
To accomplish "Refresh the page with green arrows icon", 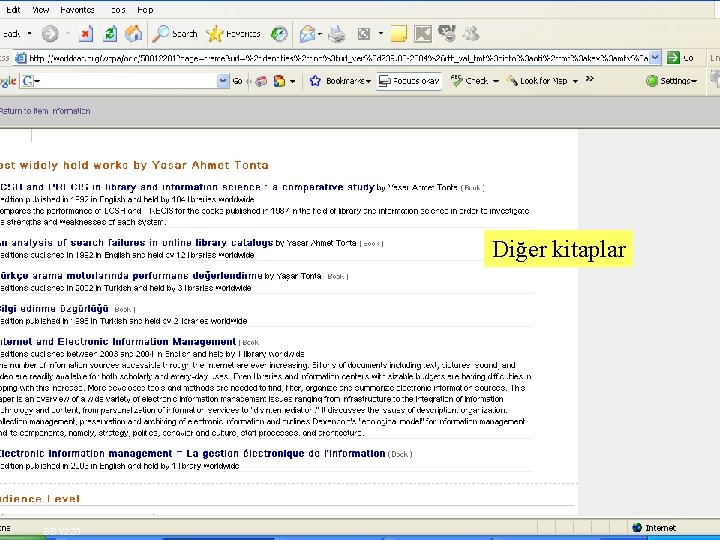I will (x=110, y=34).
